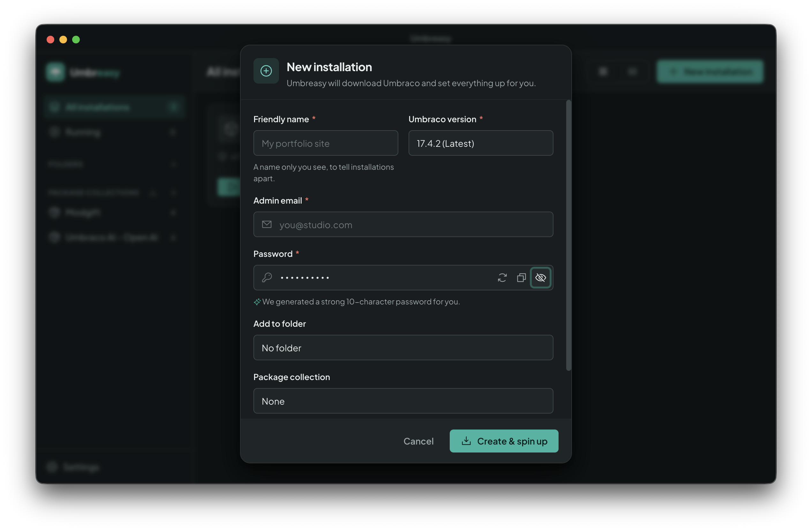The image size is (812, 531).
Task: Click the Admin email input field
Action: [x=403, y=224]
